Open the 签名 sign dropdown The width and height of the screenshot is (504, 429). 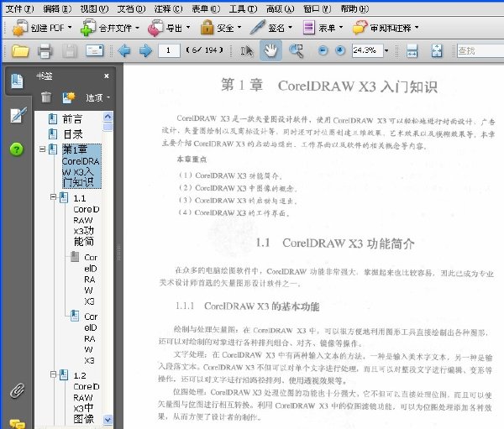[x=271, y=28]
